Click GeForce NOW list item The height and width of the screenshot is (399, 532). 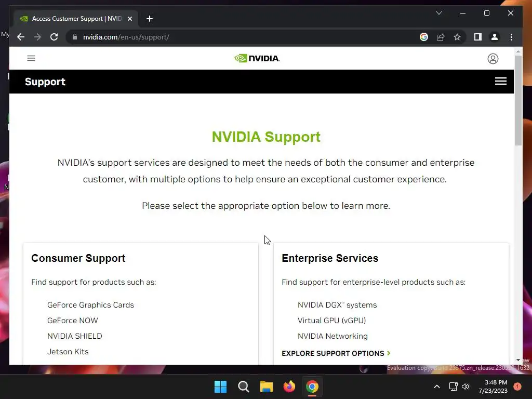click(73, 321)
